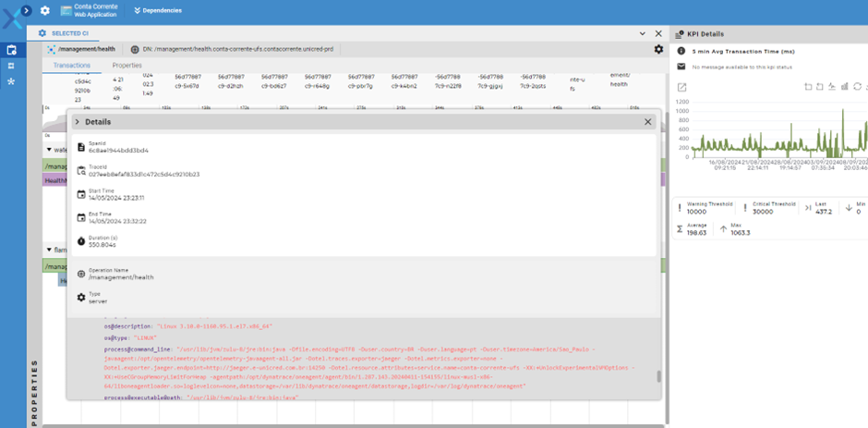Switch to the Properties tab
The height and width of the screenshot is (428, 868).
point(127,66)
